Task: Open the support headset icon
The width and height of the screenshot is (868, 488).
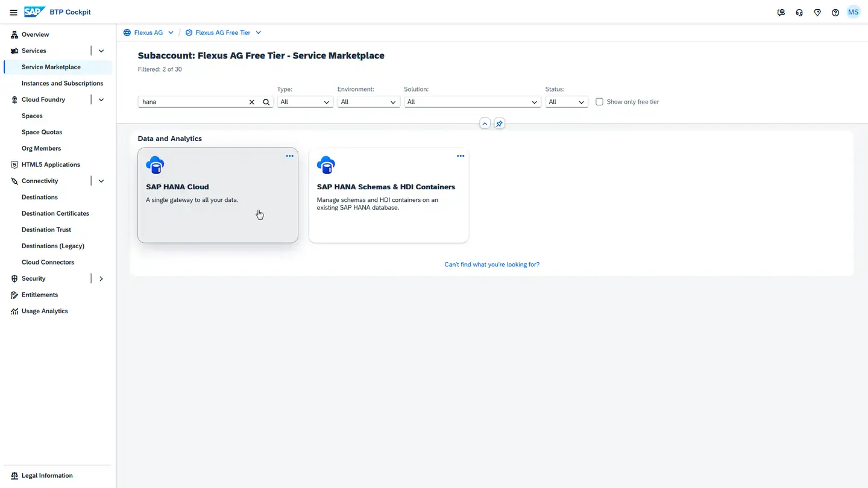Action: (799, 12)
